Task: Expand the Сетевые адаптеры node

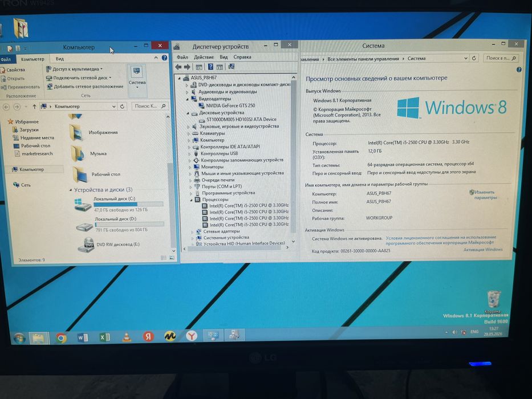Action: [x=192, y=232]
